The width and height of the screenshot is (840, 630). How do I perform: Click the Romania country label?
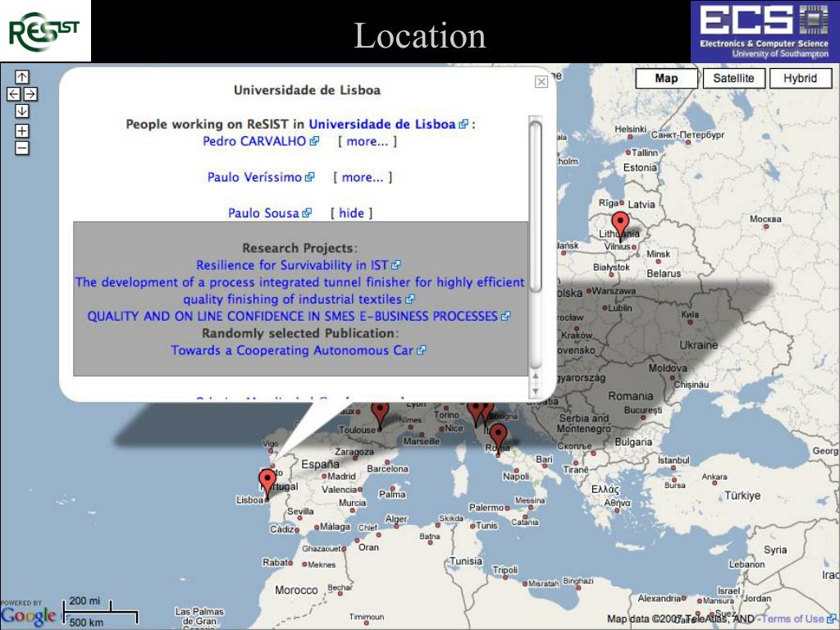631,396
